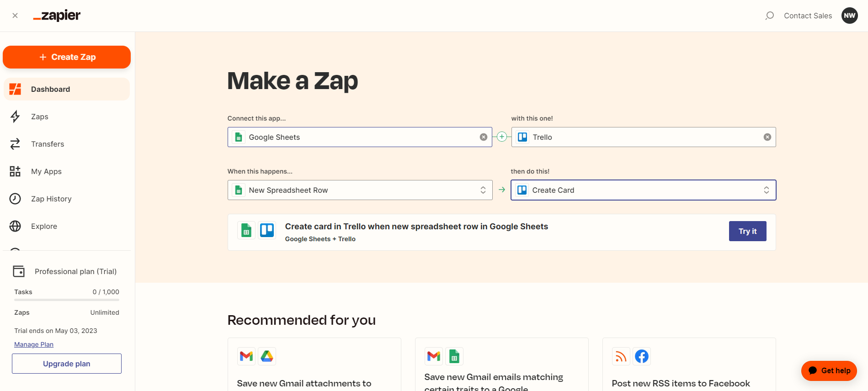
Task: Click the RSS feed icon on third card
Action: (x=621, y=356)
